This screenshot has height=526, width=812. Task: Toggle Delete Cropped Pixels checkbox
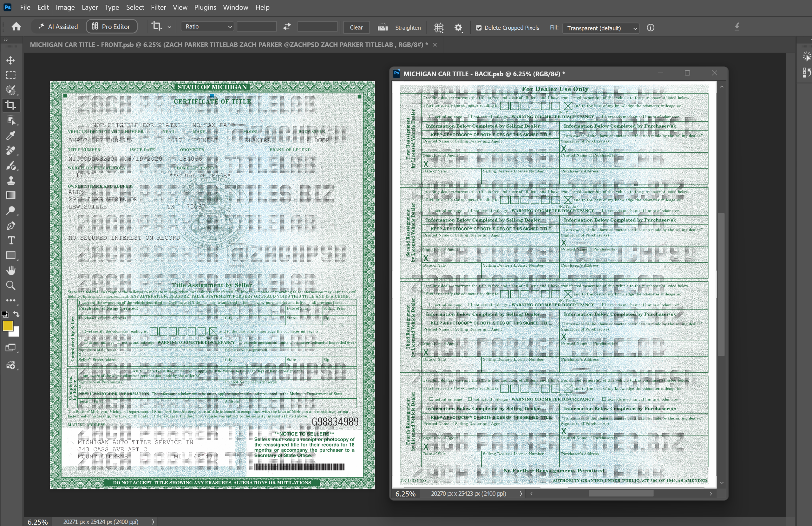click(x=479, y=28)
